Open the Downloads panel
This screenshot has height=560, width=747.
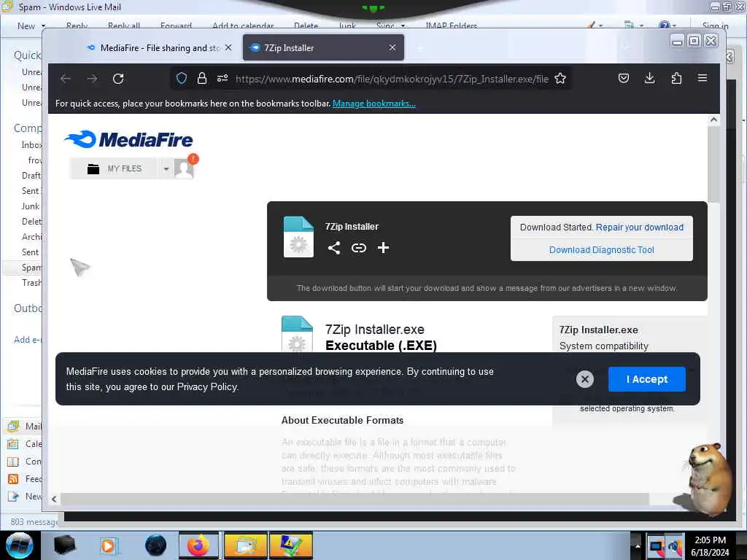tap(649, 78)
